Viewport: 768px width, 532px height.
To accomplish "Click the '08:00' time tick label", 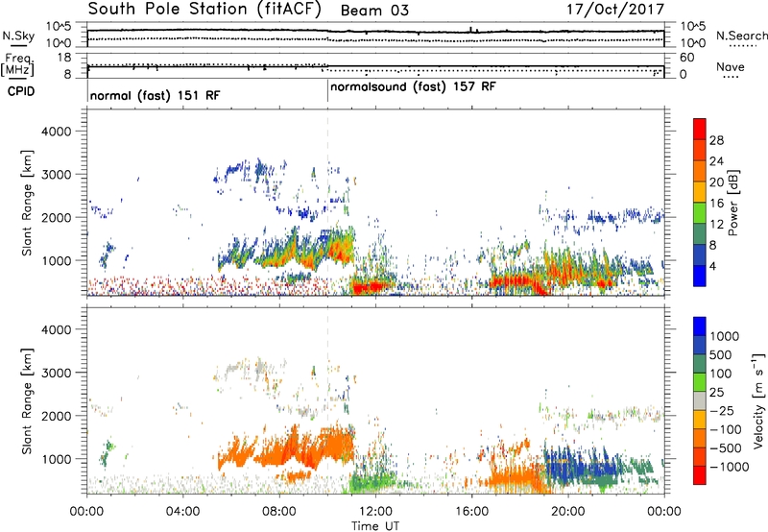I will pyautogui.click(x=279, y=512).
